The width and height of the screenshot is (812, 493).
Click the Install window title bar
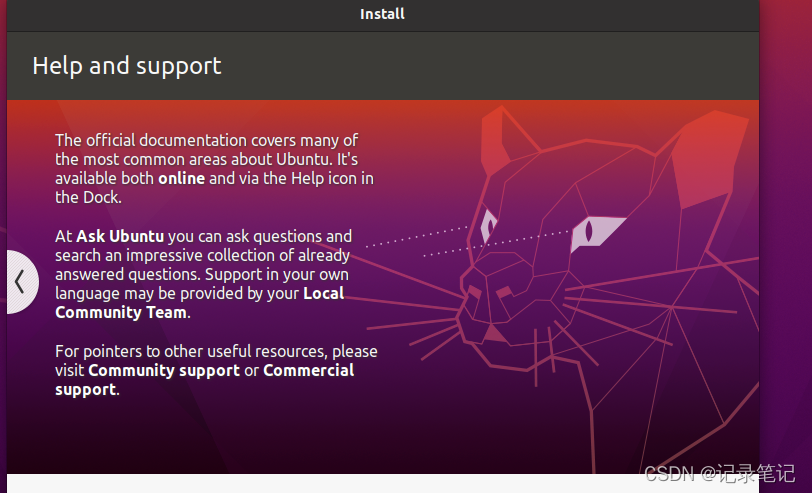coord(383,14)
